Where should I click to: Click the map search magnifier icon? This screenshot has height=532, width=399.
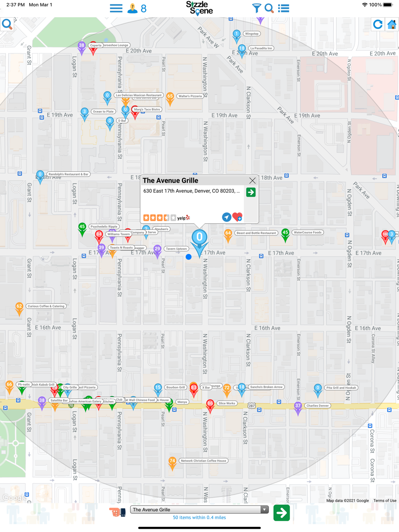tap(7, 25)
